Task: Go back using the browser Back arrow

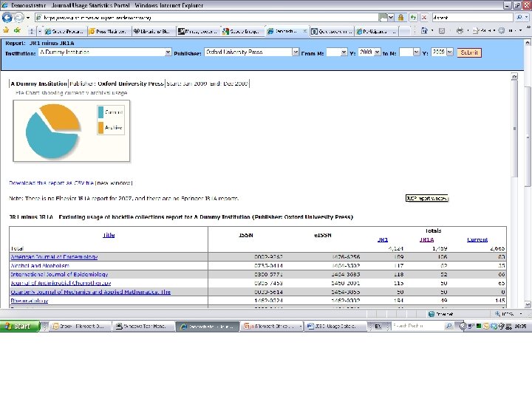Action: tap(7, 17)
